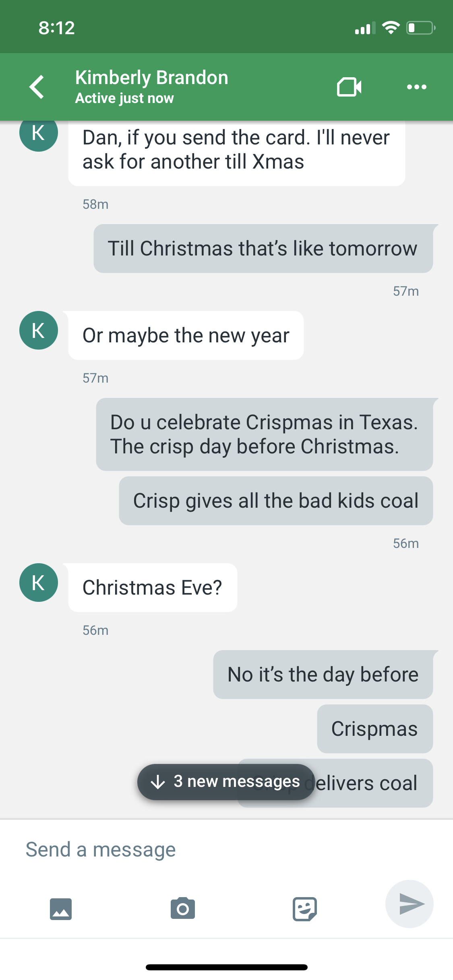Open the camera icon to take photo
Screen dimensions: 453x980
(183, 908)
